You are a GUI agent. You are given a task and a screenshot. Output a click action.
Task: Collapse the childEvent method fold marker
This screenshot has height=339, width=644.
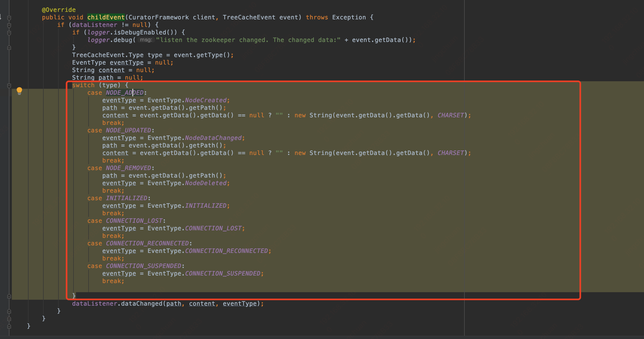(x=9, y=18)
